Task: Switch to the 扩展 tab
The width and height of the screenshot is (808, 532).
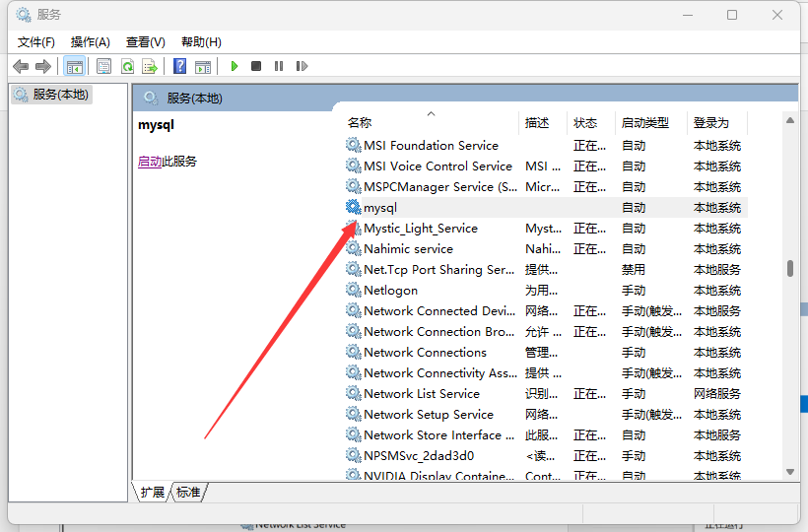Action: pos(152,493)
